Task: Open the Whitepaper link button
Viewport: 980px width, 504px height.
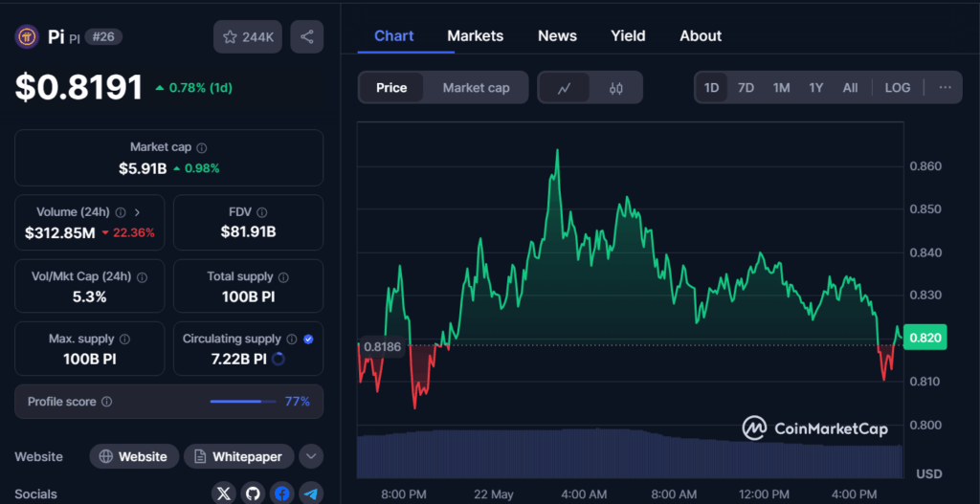Action: 238,456
